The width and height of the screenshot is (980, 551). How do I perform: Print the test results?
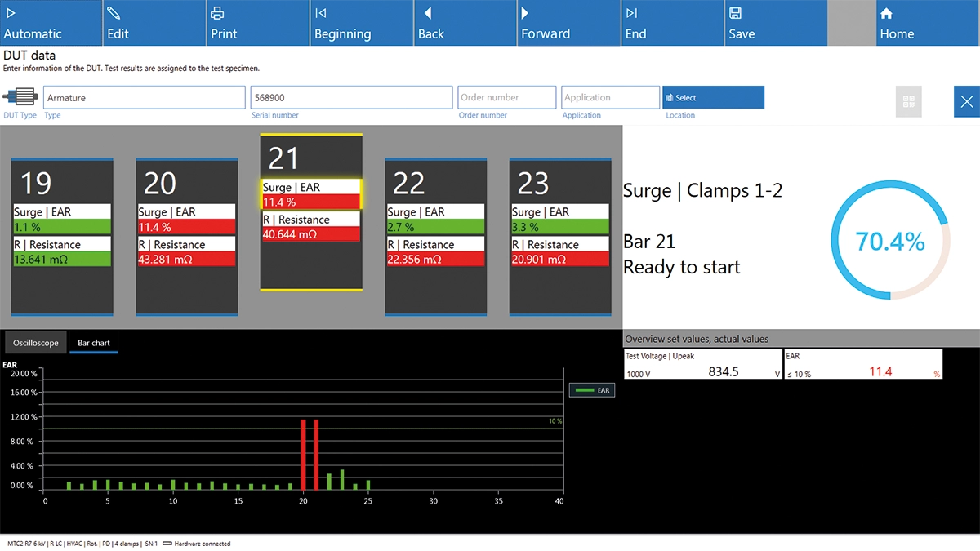(257, 23)
